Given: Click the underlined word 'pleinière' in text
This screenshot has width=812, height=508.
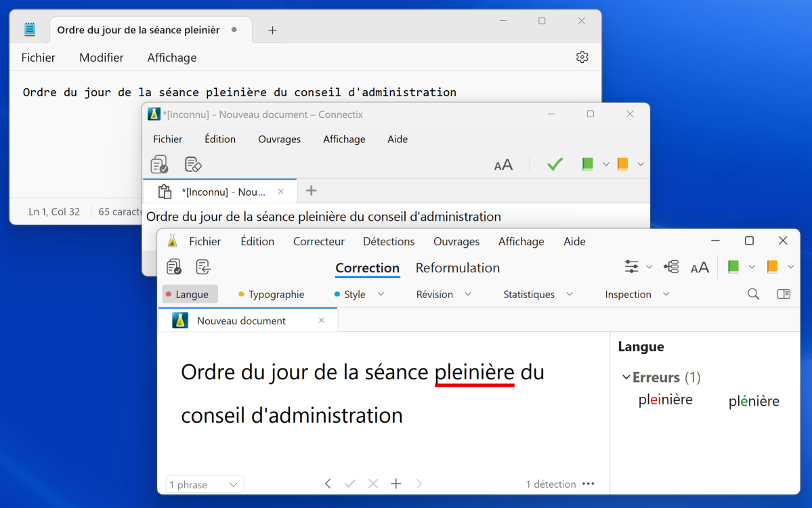Looking at the screenshot, I should pyautogui.click(x=474, y=373).
